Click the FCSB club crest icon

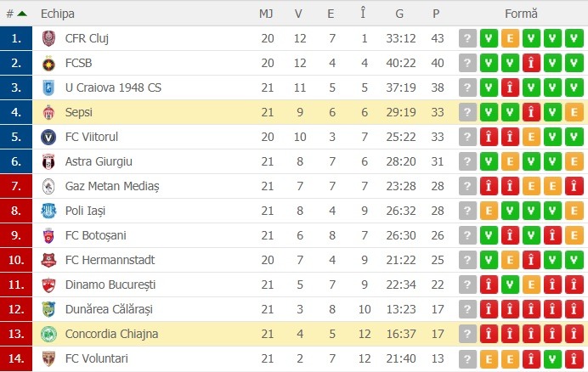click(48, 63)
